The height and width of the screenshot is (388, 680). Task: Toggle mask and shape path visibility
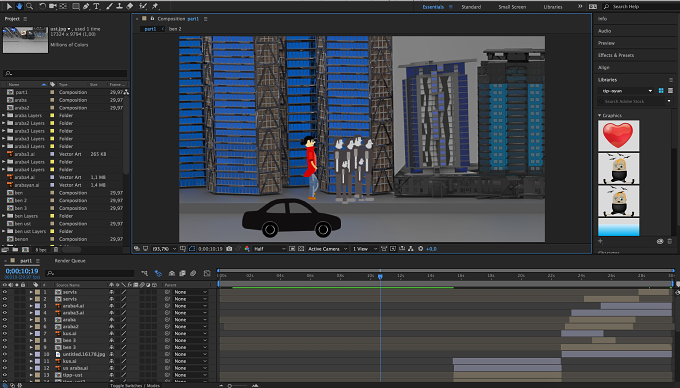[192, 249]
